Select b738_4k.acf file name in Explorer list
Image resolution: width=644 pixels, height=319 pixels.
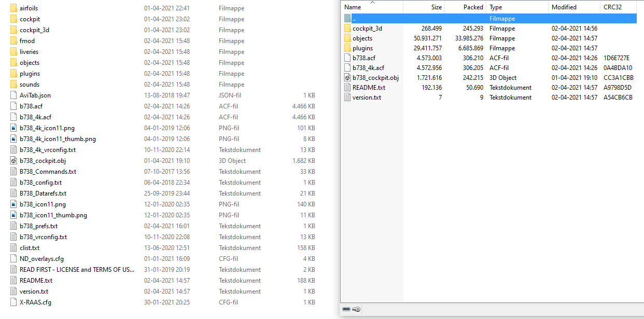point(35,117)
